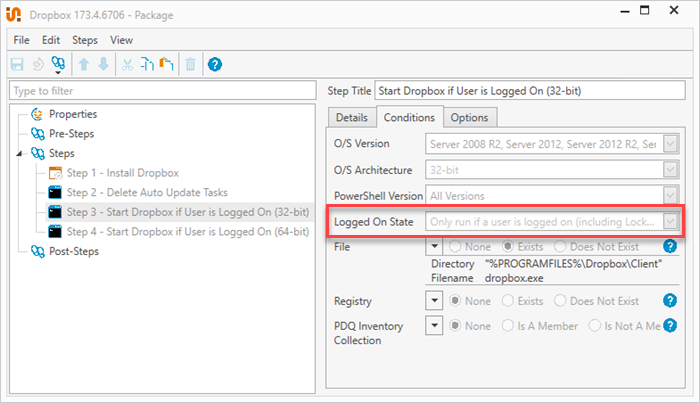Screen dimensions: 700x403
Task: Click the PDQ Deploy app logo
Action: click(x=13, y=14)
